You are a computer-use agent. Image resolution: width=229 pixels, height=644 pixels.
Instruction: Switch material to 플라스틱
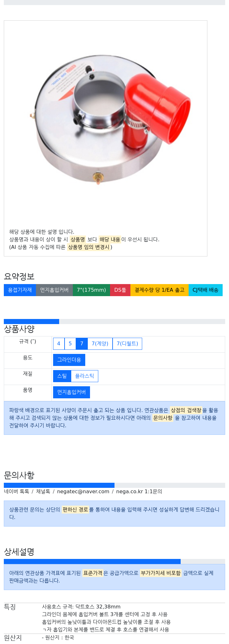85,376
